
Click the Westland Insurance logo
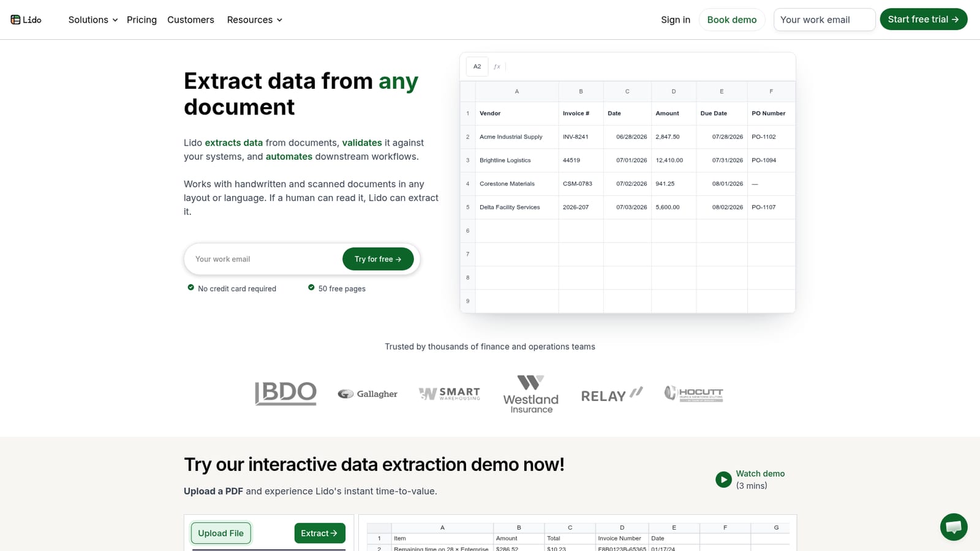(x=531, y=394)
